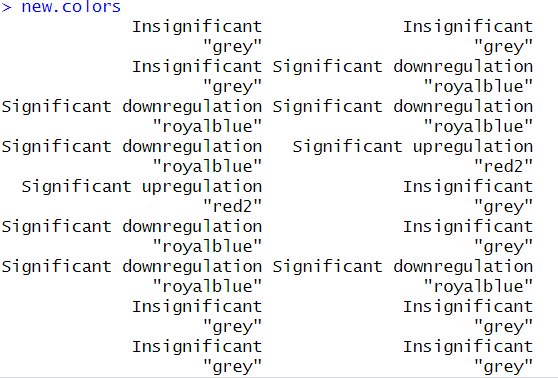Click the last Significant downregulation in right column
558x378 pixels.
point(402,267)
